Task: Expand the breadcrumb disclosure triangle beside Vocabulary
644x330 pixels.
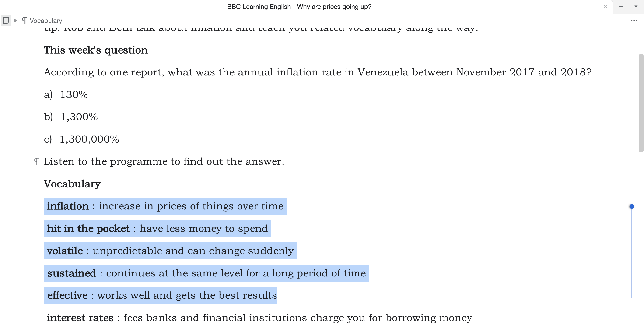Action: [15, 21]
